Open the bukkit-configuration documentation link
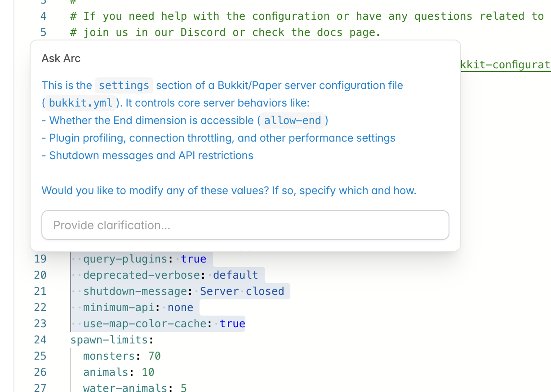Viewport: 551px width, 392px height. [504, 64]
